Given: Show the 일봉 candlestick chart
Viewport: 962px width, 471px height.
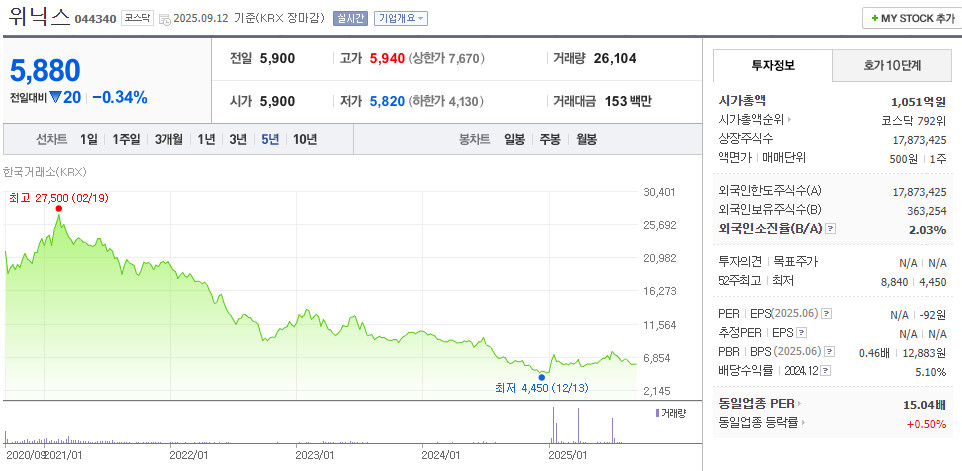Looking at the screenshot, I should point(514,139).
